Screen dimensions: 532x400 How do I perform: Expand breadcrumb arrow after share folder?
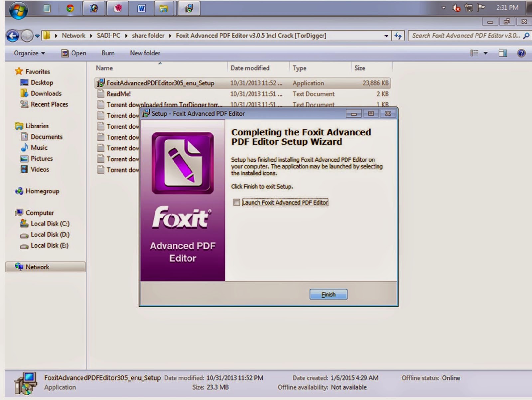(x=170, y=36)
